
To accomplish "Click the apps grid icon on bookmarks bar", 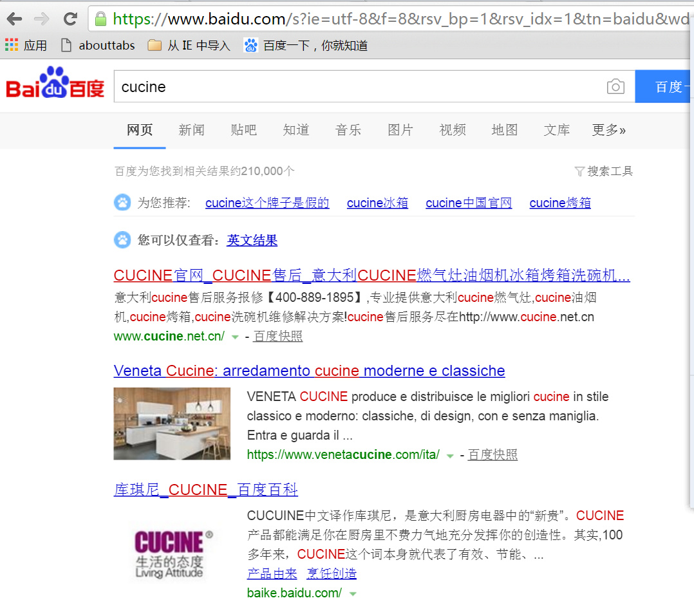I will point(11,44).
